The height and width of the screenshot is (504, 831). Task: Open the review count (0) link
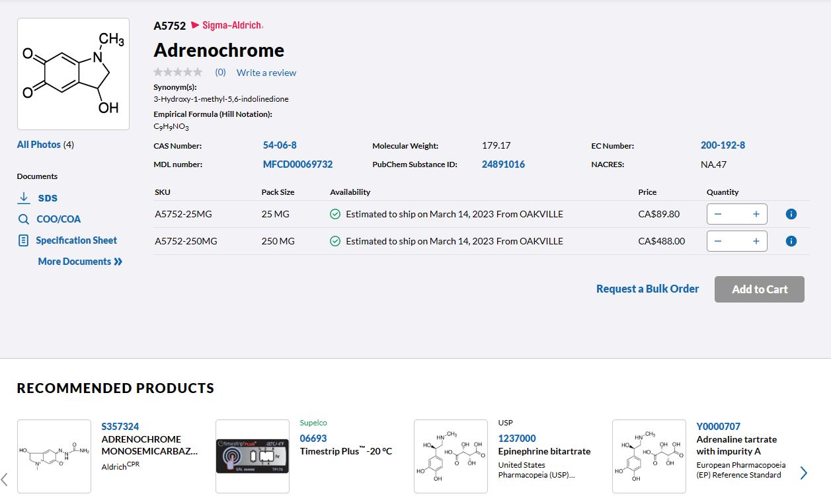(x=221, y=73)
